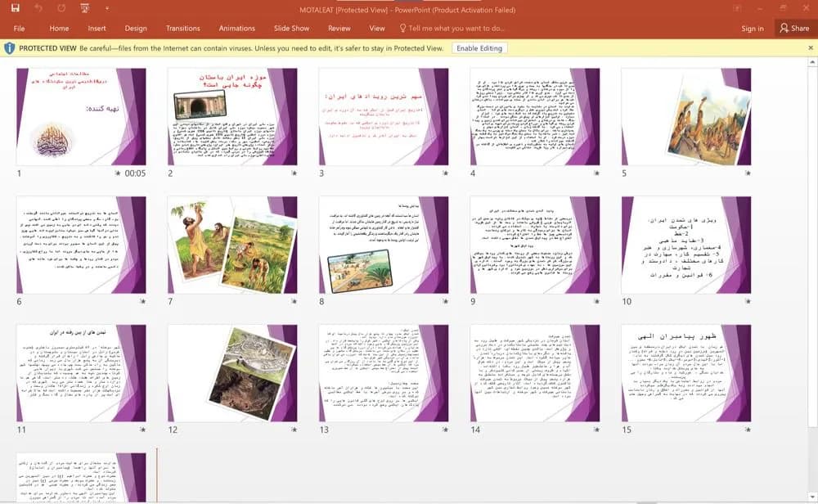Click the Protected View shield icon
Screen dimensions: 818x504
point(9,48)
